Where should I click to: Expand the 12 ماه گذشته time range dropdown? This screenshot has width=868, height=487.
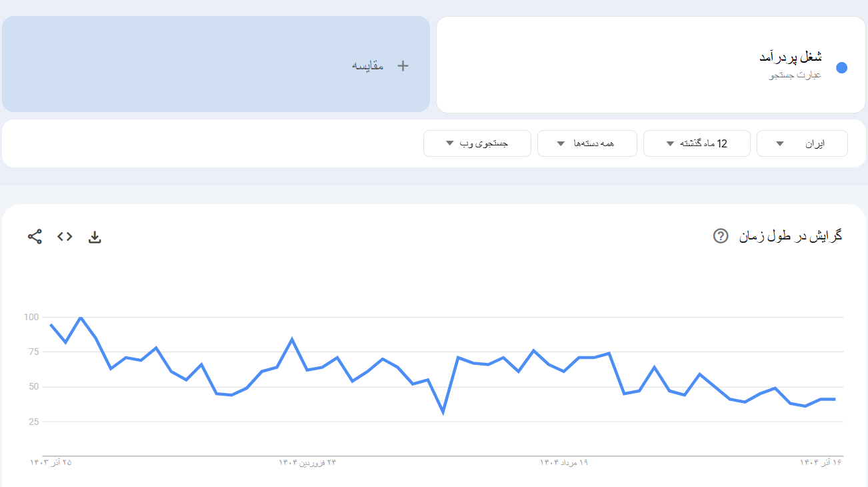(697, 143)
